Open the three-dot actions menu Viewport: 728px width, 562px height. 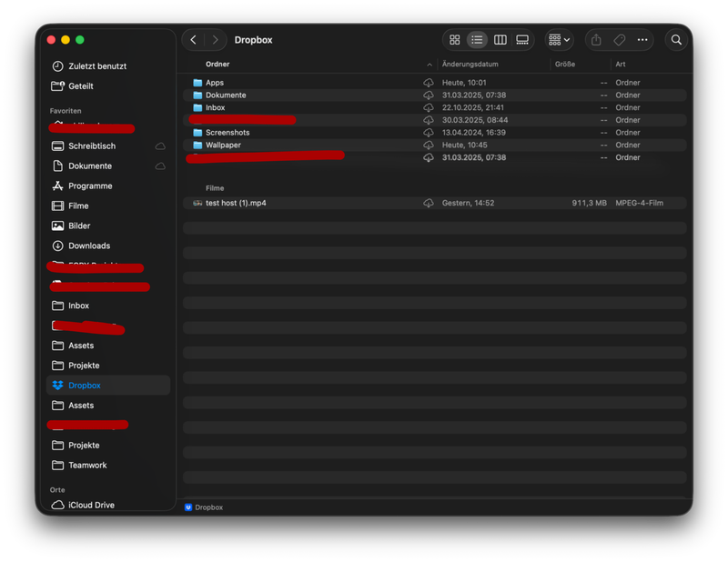tap(642, 40)
